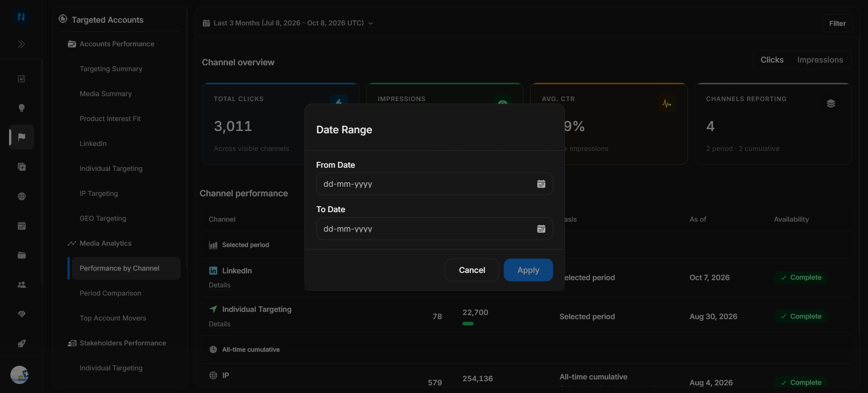Click the plus-square icon in left rail

pyautogui.click(x=21, y=167)
